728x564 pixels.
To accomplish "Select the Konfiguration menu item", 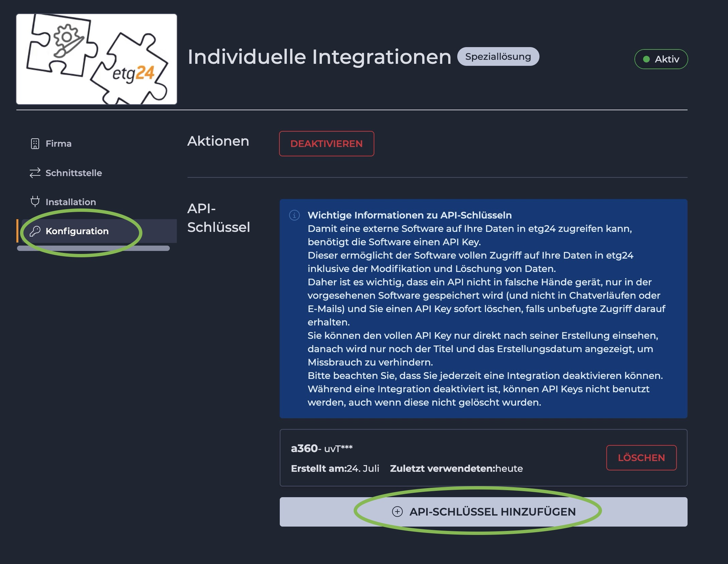I will click(x=96, y=231).
